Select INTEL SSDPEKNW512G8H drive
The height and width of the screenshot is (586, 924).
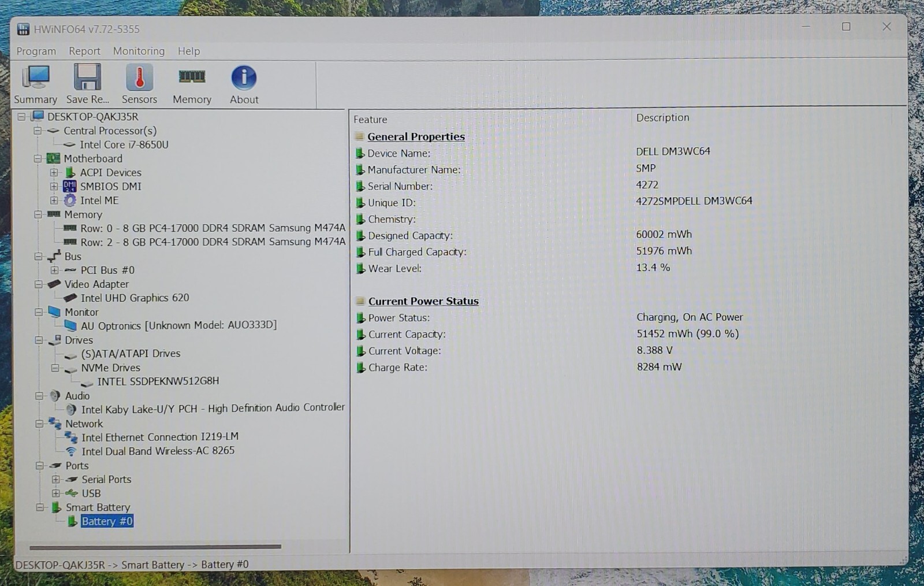click(x=158, y=381)
